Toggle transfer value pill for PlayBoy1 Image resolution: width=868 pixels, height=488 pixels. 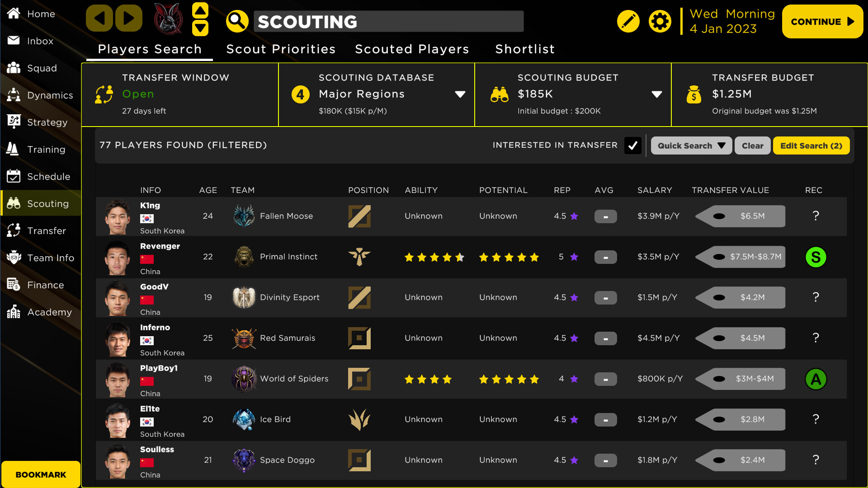point(740,379)
